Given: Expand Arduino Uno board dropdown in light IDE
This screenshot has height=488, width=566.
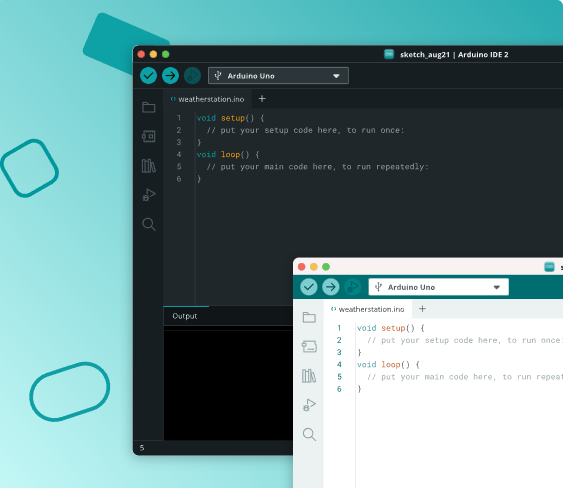Looking at the screenshot, I should click(x=439, y=287).
